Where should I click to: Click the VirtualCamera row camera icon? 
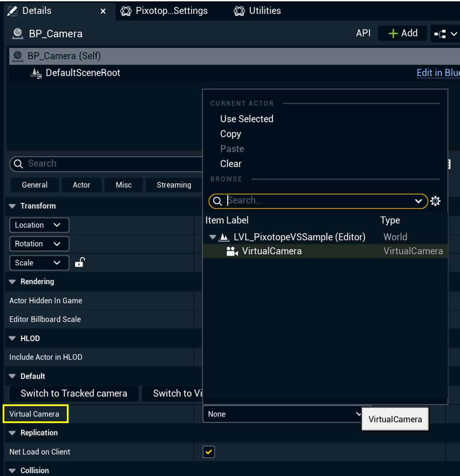tap(232, 251)
